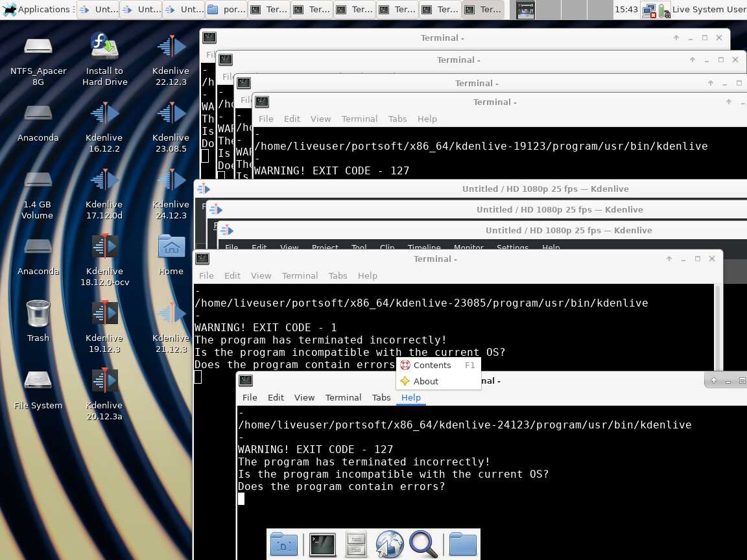Open the Home folder desktop icon
747x560 pixels.
coord(171,247)
